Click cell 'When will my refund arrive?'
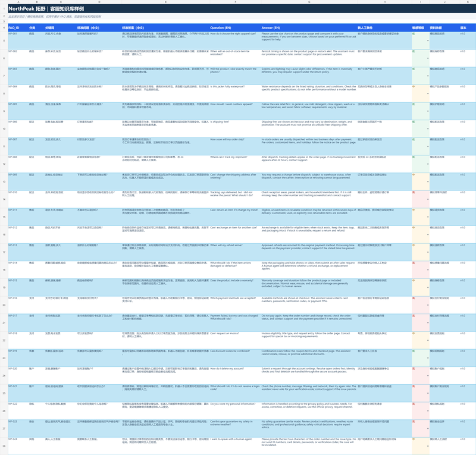 235,252
